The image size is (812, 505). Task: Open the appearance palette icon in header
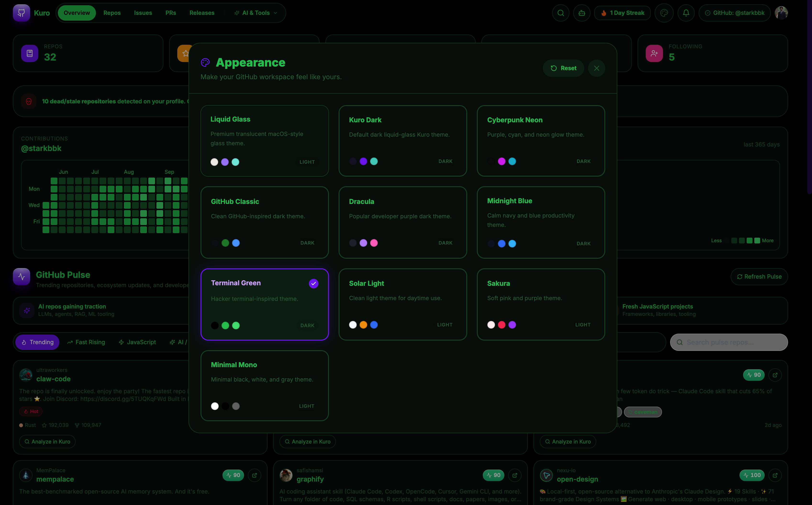(x=664, y=13)
